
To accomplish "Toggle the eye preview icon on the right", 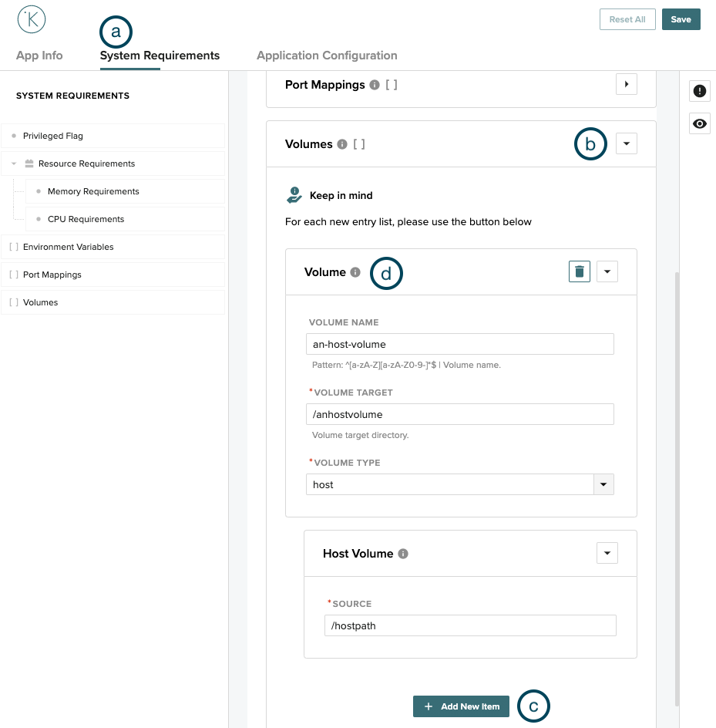I will coord(699,123).
